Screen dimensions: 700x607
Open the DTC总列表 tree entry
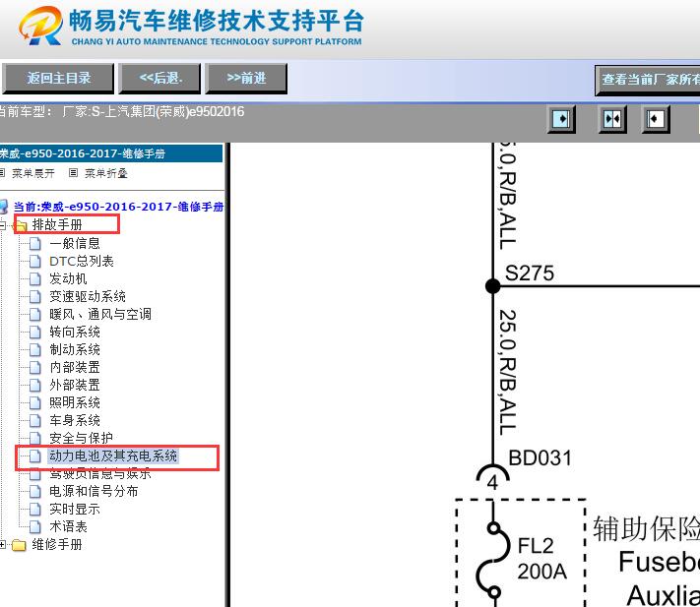(82, 261)
